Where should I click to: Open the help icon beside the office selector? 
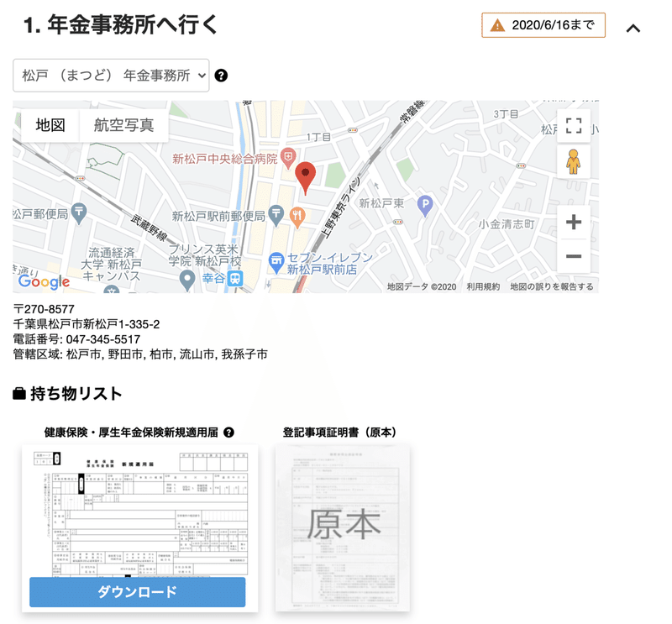(220, 76)
